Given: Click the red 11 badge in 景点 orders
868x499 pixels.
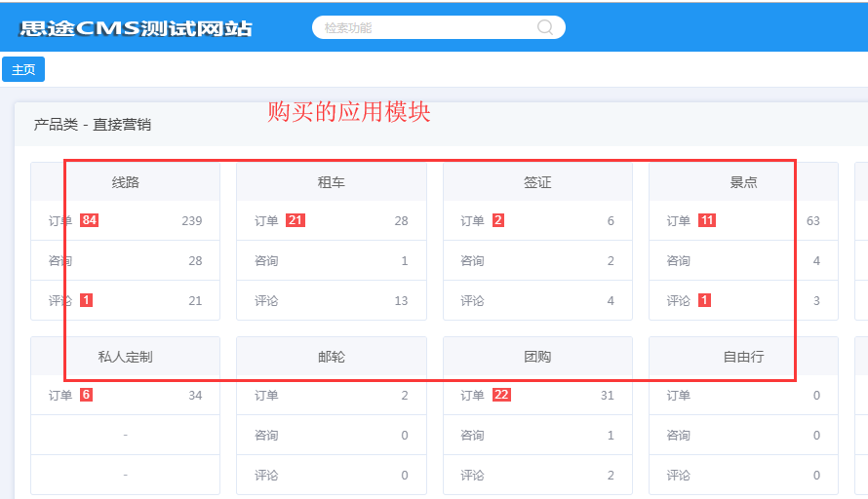Looking at the screenshot, I should [x=707, y=221].
